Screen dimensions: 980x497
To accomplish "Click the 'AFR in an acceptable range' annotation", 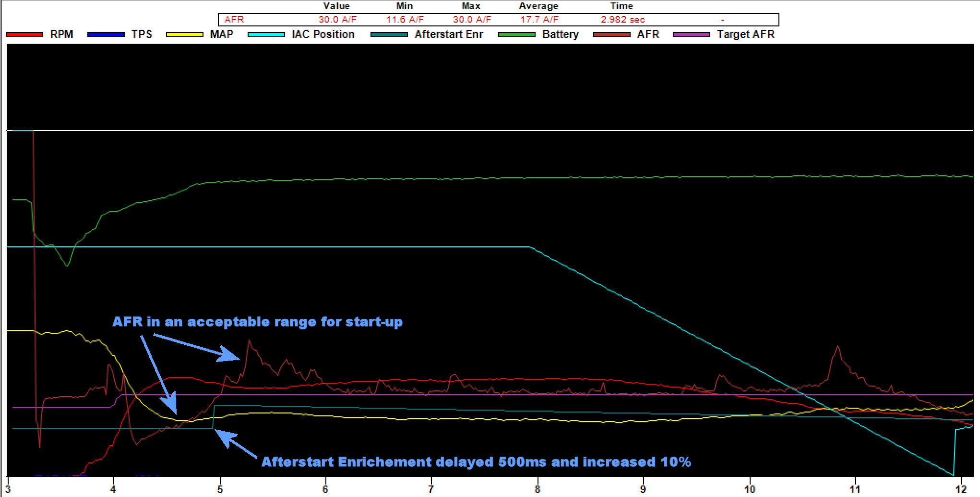I will pos(257,322).
